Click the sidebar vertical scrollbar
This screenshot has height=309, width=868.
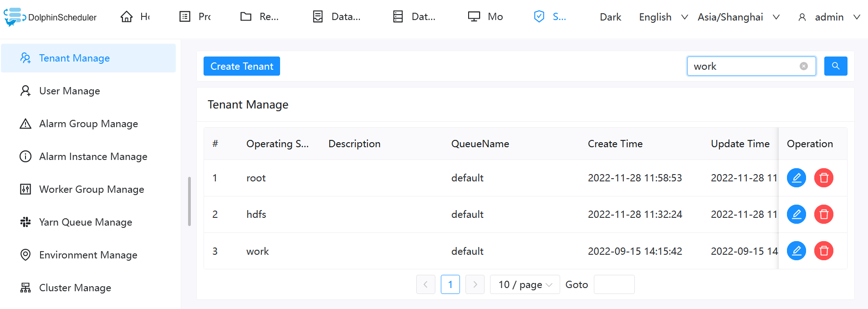click(189, 201)
